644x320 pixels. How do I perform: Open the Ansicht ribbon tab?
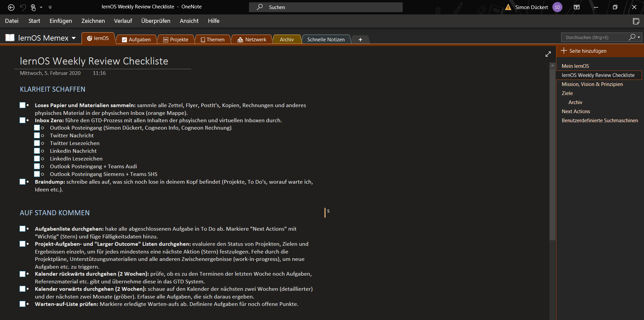pyautogui.click(x=189, y=21)
